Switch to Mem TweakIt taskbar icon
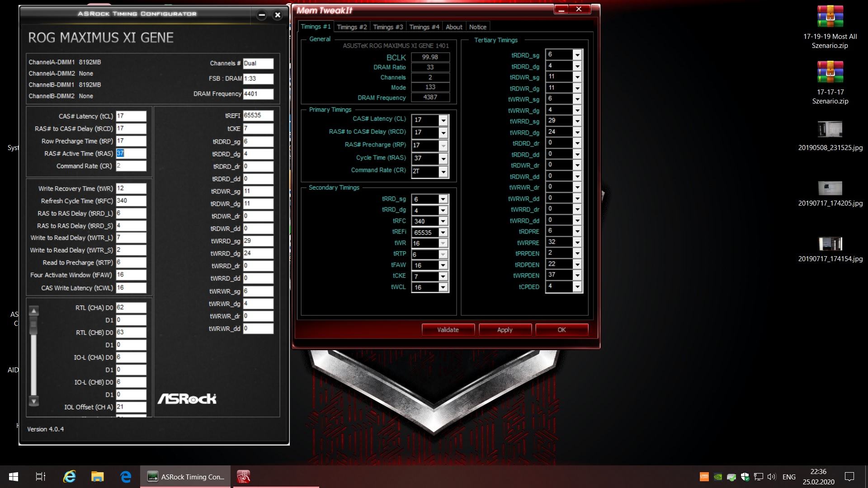Screen dimensions: 868x488 click(x=244, y=477)
